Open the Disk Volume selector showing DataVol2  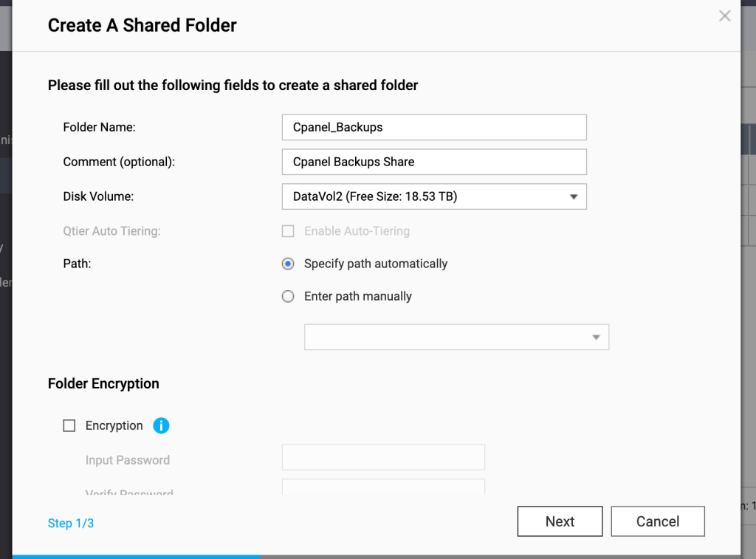pyautogui.click(x=434, y=196)
